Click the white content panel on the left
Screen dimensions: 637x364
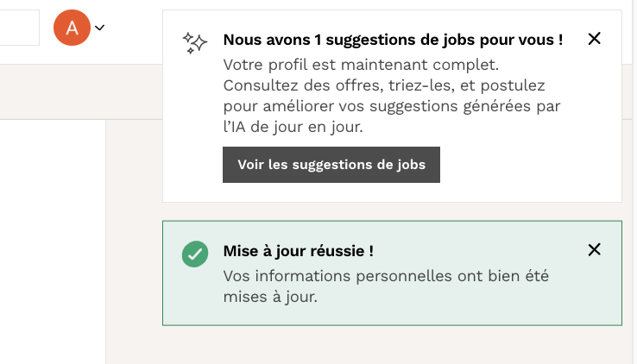[52, 242]
